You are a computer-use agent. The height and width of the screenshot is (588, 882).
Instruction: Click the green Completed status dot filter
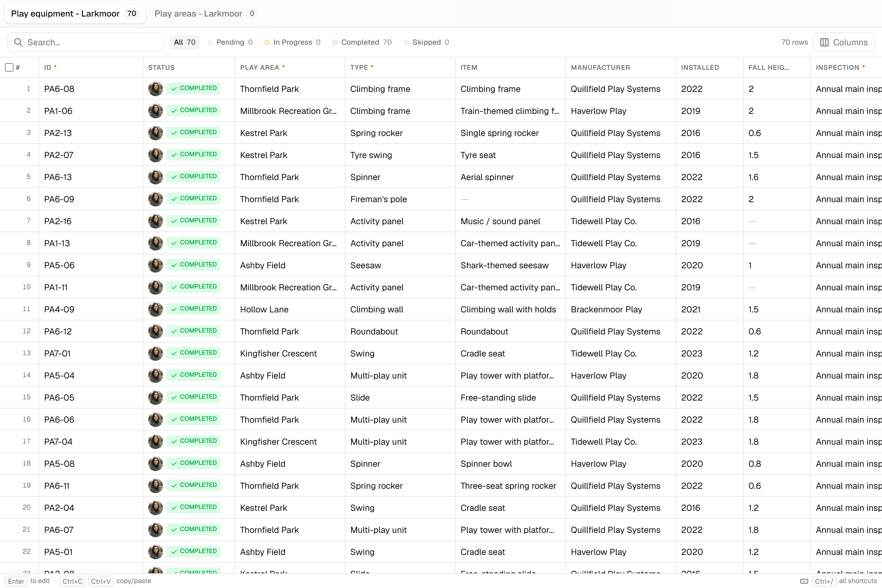pyautogui.click(x=335, y=42)
